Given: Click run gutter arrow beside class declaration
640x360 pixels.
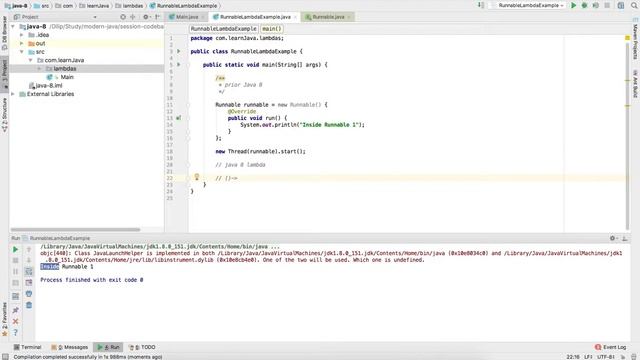Looking at the screenshot, I should [179, 51].
